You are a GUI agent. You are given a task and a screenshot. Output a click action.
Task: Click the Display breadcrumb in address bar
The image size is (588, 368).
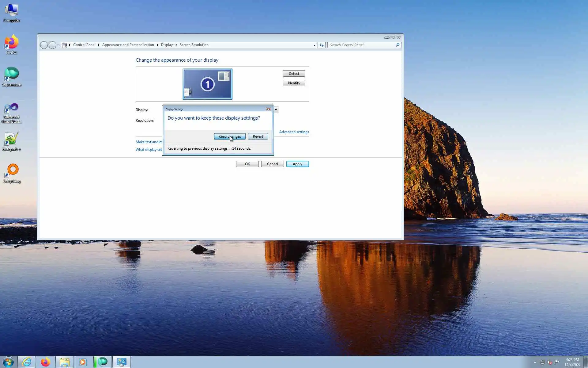(x=167, y=45)
